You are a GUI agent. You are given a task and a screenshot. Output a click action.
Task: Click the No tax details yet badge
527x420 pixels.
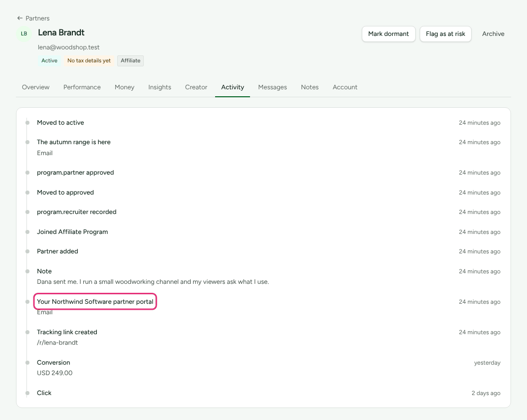point(89,61)
